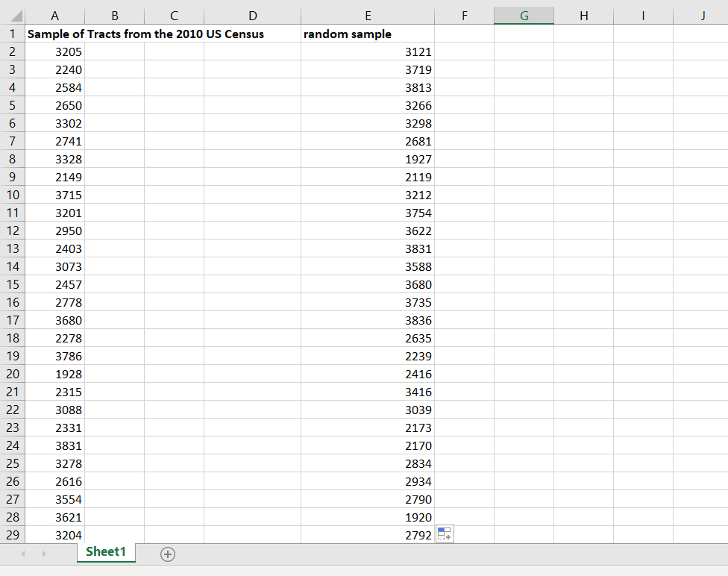Click the next sheet navigation arrow

coord(44,554)
